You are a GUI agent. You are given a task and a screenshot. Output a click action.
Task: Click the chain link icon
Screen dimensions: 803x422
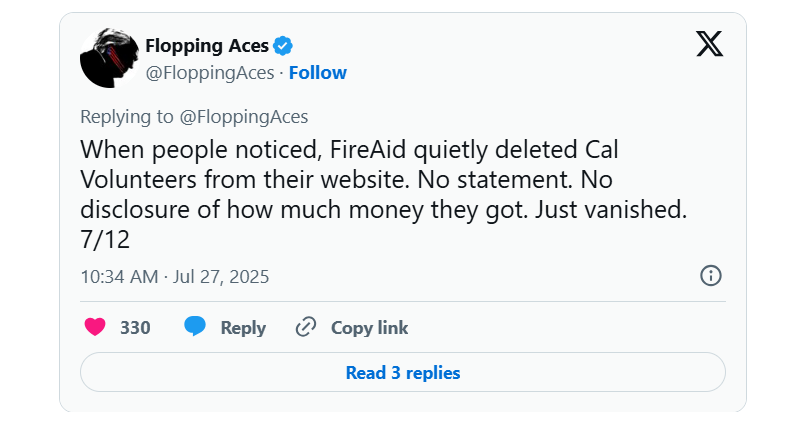[x=306, y=327]
